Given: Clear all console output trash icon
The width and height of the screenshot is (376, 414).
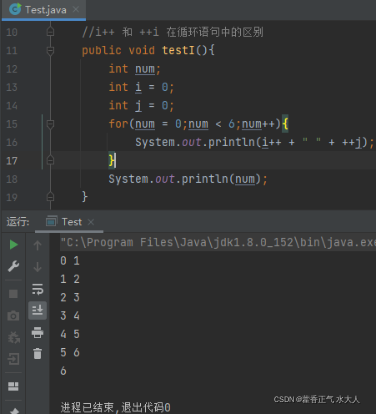Looking at the screenshot, I should [37, 353].
